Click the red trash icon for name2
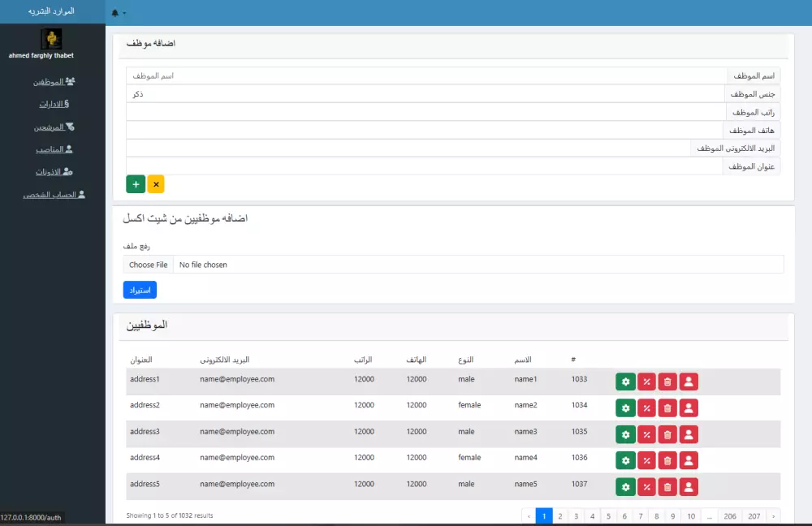812x526 pixels. click(x=667, y=408)
